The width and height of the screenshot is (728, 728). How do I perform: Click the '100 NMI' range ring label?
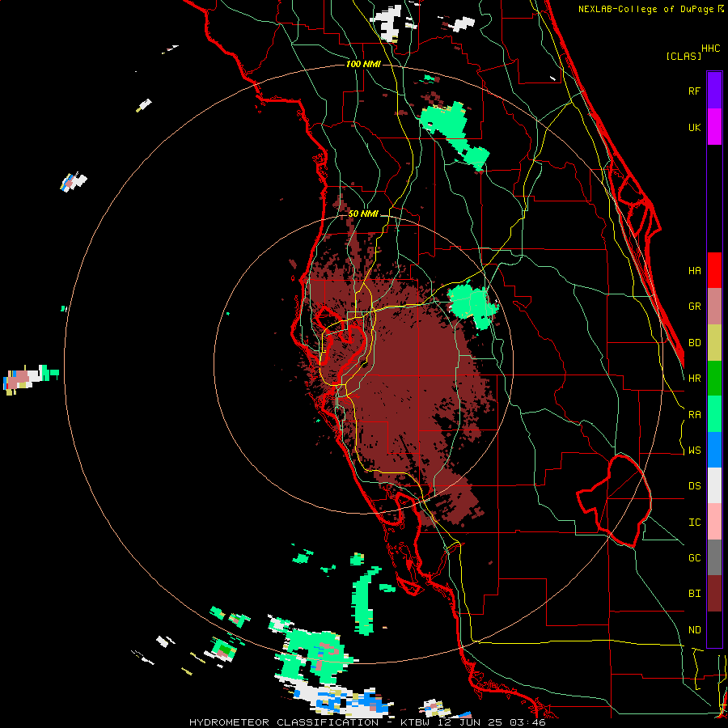point(363,64)
